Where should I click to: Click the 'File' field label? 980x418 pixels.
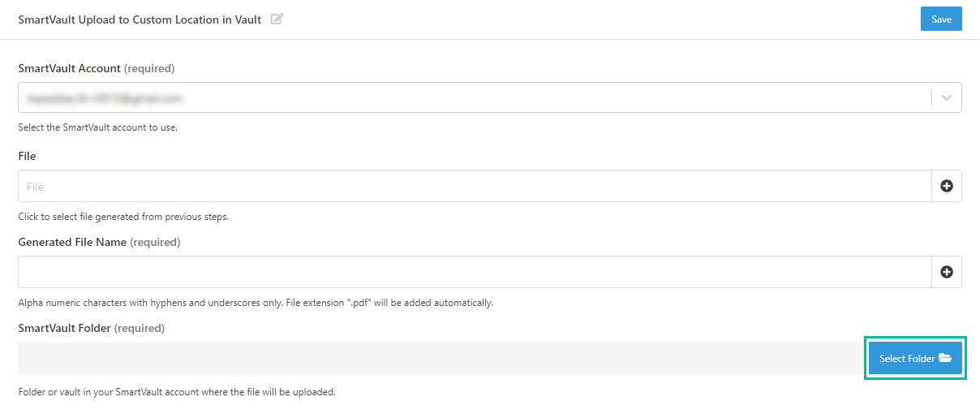click(27, 156)
